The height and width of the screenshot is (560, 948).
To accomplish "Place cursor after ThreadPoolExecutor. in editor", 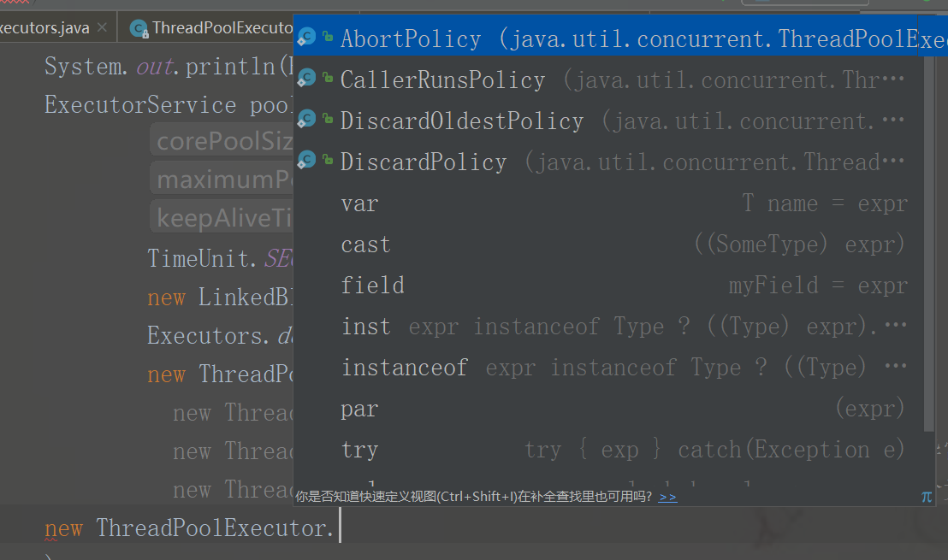I will [x=339, y=528].
